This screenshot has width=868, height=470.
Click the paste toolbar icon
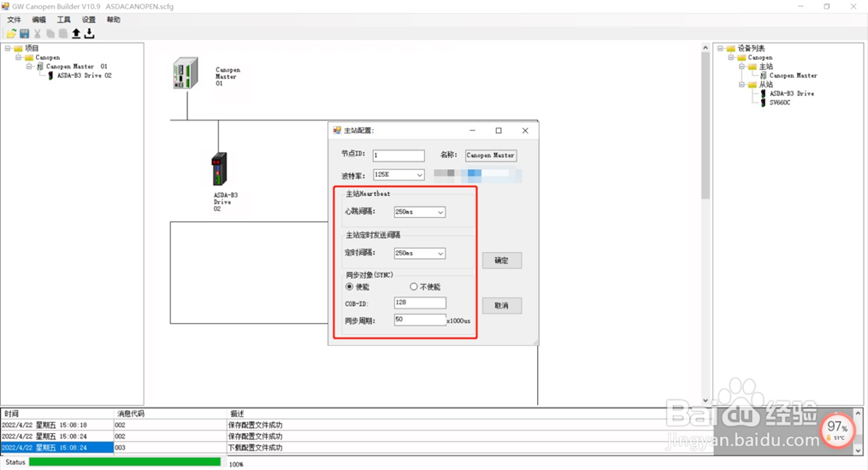click(63, 33)
